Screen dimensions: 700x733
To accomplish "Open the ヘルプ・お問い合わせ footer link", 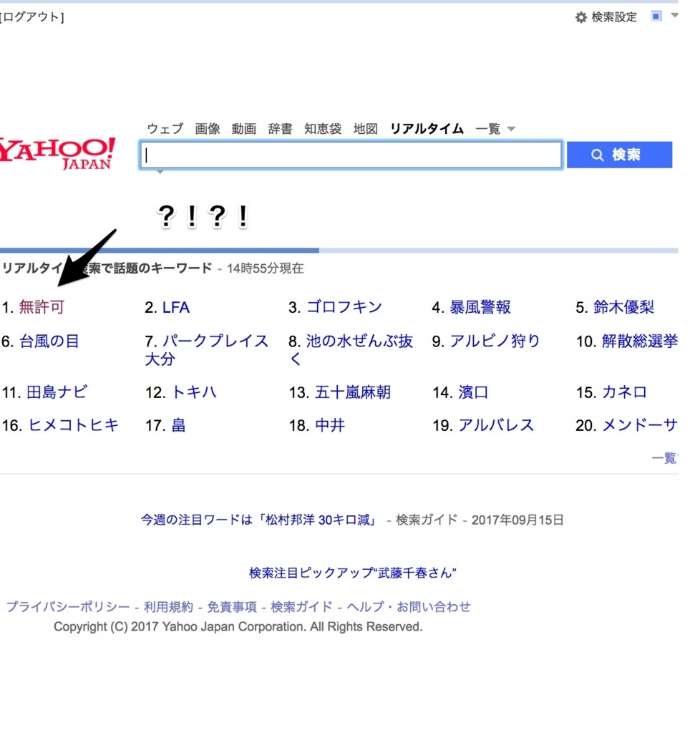I will point(409,607).
